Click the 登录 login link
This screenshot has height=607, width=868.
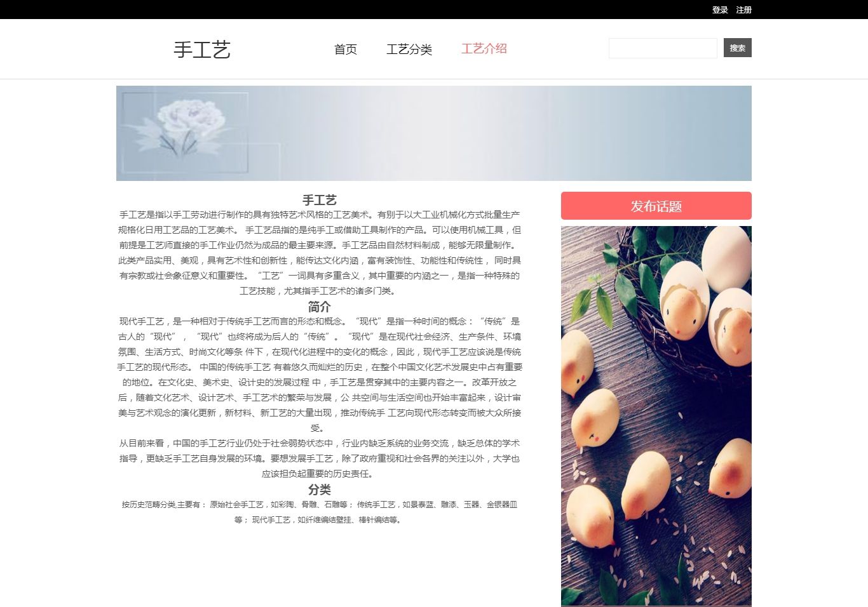(x=720, y=10)
